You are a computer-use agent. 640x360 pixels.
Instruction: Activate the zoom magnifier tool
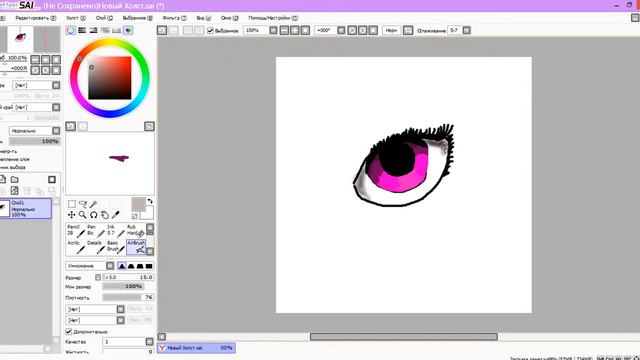(x=82, y=215)
